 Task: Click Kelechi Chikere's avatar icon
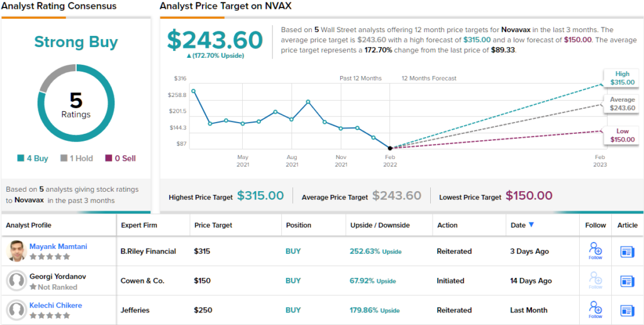[16, 310]
